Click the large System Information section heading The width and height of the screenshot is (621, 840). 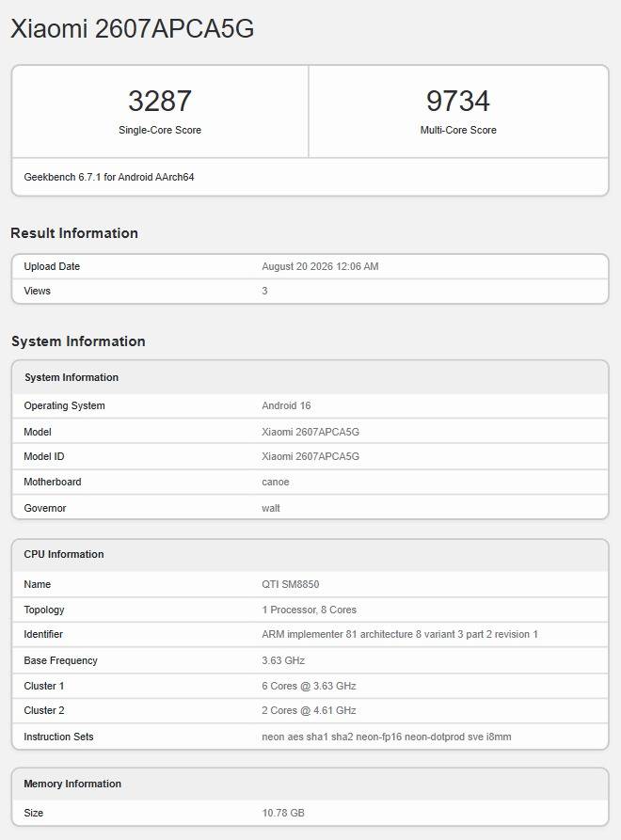coord(78,341)
